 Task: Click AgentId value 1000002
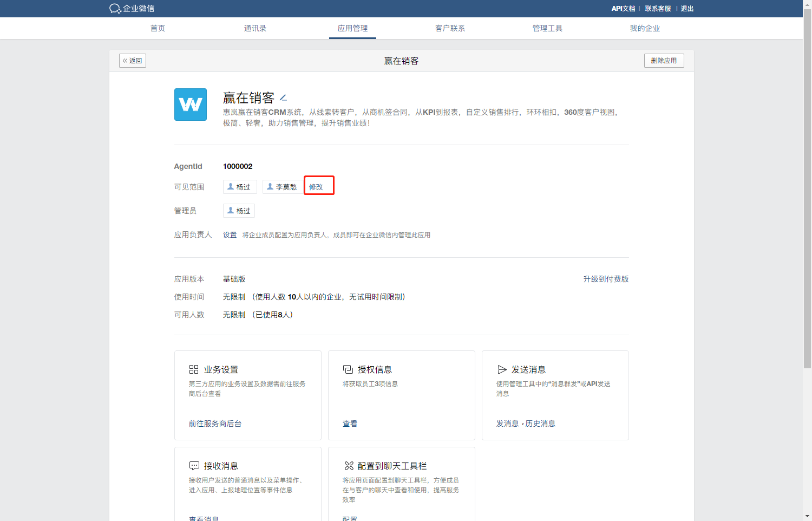238,166
